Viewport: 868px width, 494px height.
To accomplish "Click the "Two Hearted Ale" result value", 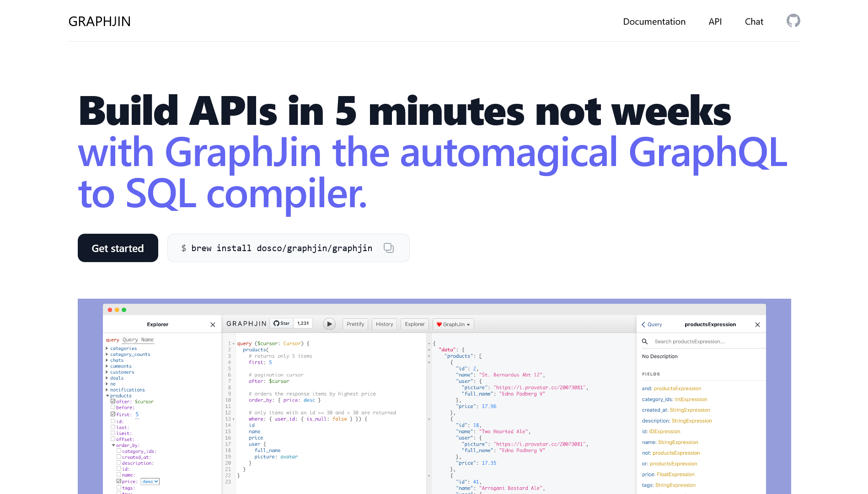I will [x=504, y=432].
